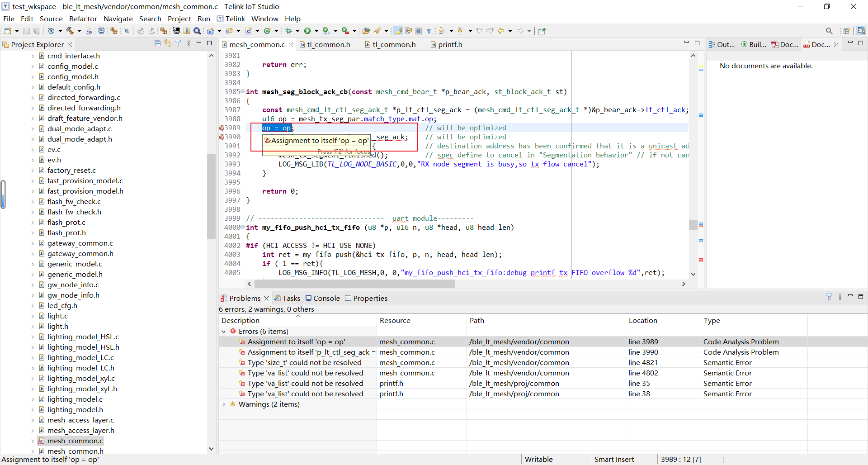Click quick access search icon top right
This screenshot has width=868, height=465.
point(829,31)
